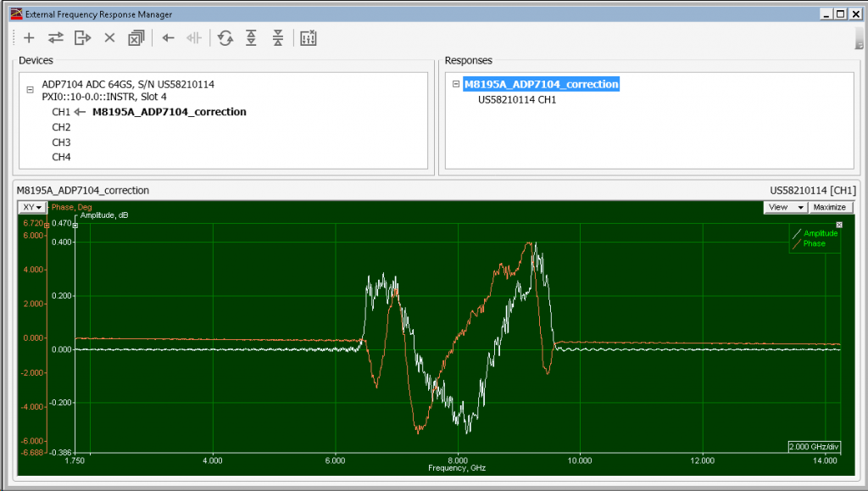Click the greyed-out unassign arrow icon
The image size is (868, 491).
[194, 37]
